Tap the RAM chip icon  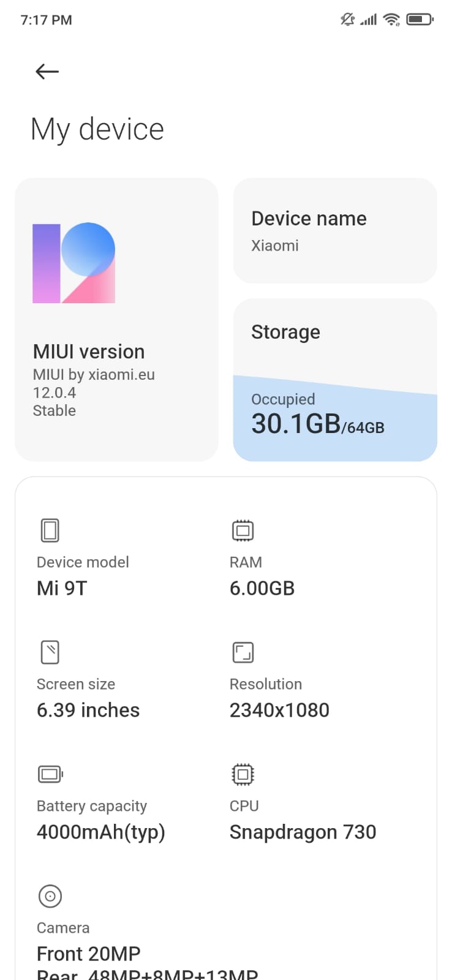243,530
